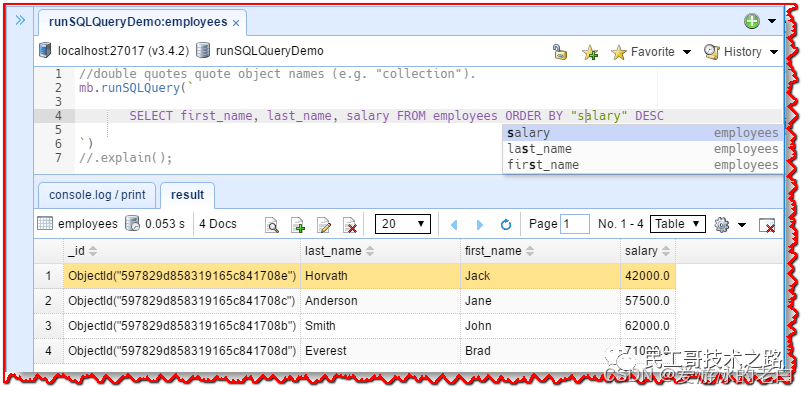Close the runSQLQueryDemo:employees tab
Screen dimensions: 808x394
236,23
